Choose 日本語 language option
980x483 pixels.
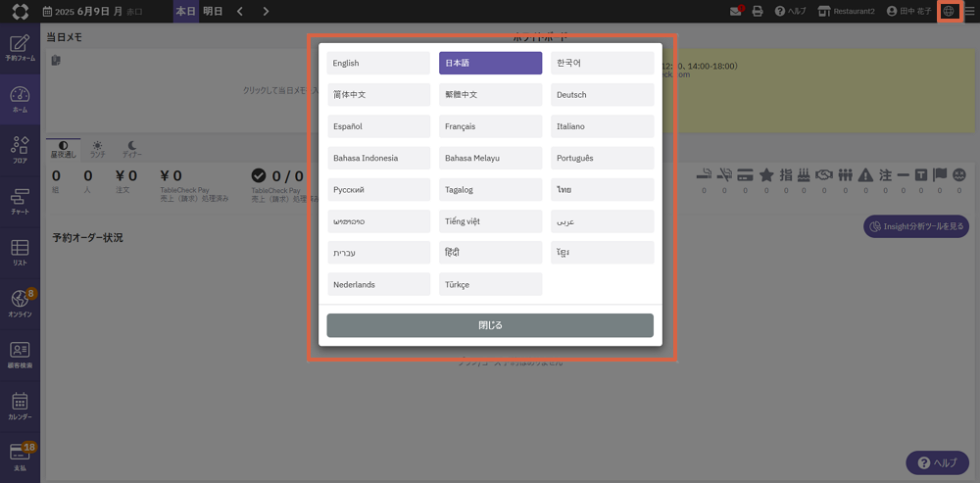[491, 63]
